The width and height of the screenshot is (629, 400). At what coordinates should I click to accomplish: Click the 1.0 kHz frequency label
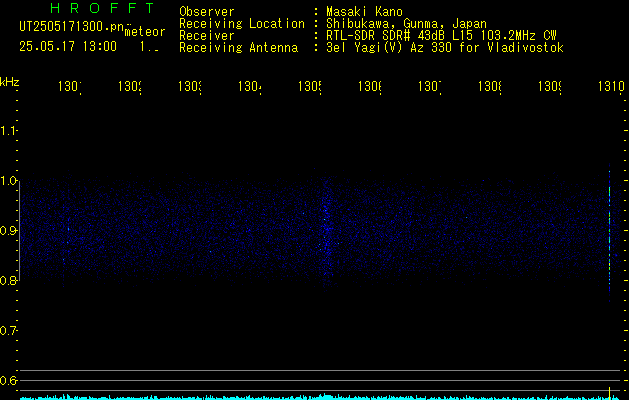[8, 181]
